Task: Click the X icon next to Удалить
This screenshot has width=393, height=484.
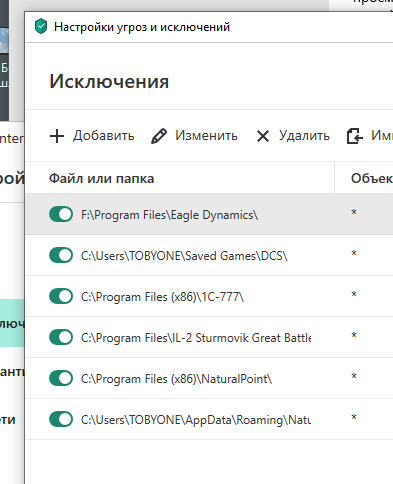Action: coord(263,136)
